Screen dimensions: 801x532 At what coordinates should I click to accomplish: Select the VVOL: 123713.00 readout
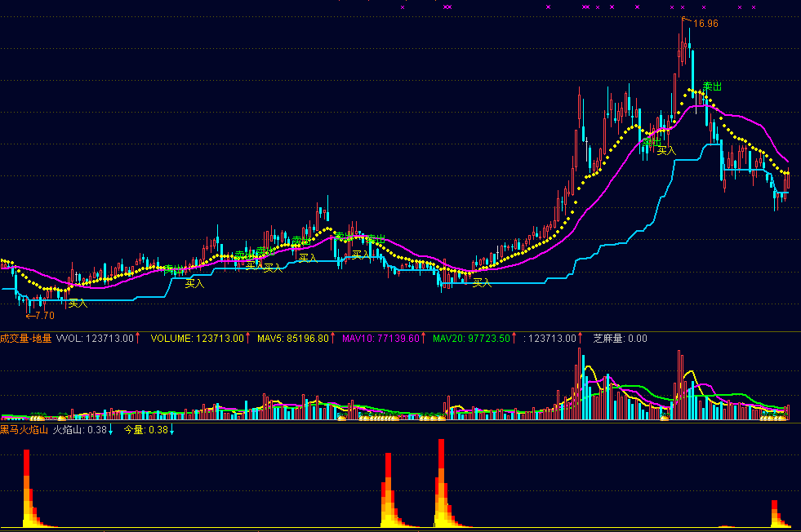click(95, 339)
